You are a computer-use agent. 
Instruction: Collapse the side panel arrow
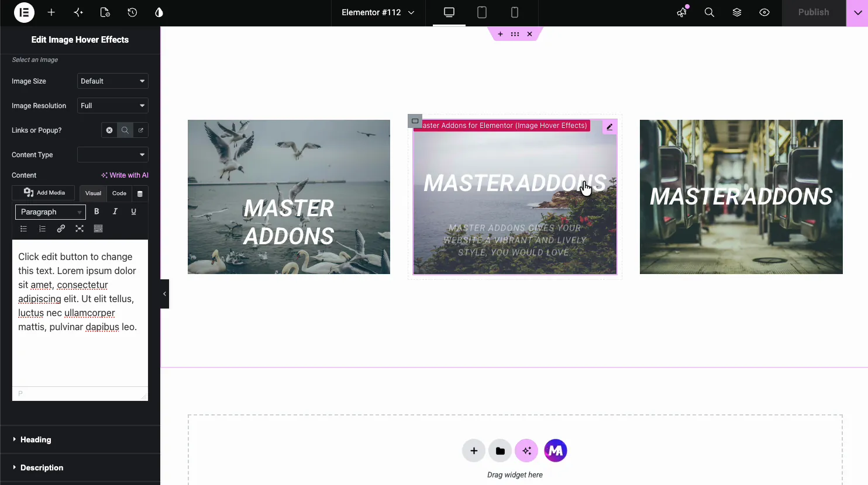(x=164, y=294)
